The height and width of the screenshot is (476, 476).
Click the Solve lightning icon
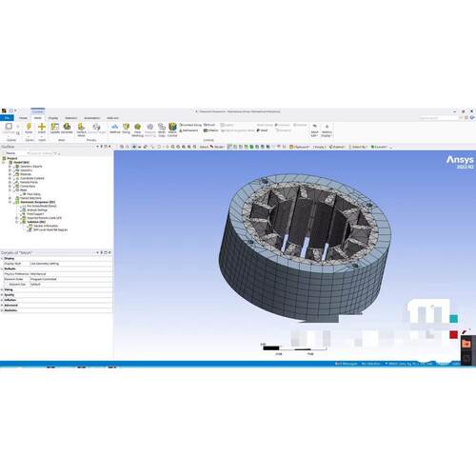[x=29, y=127]
